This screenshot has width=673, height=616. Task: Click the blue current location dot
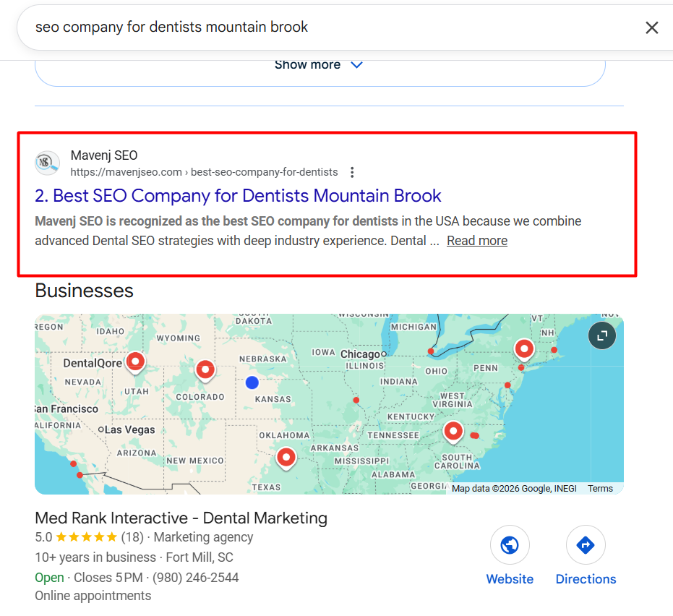pos(252,382)
